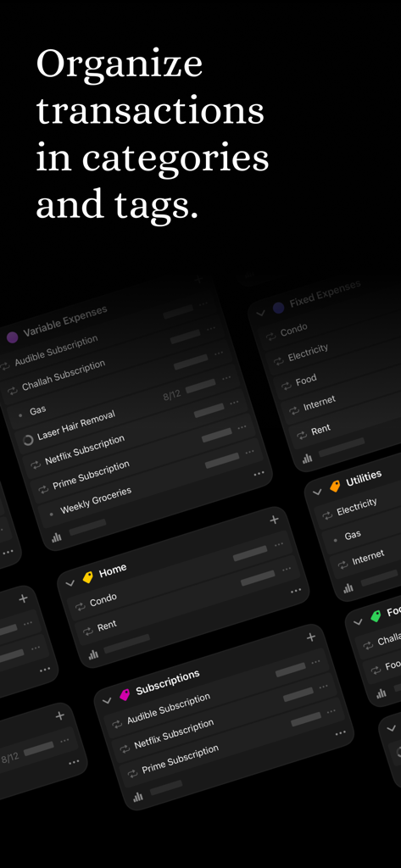Open ellipsis menu on Laser Hair Removal row

tap(226, 378)
